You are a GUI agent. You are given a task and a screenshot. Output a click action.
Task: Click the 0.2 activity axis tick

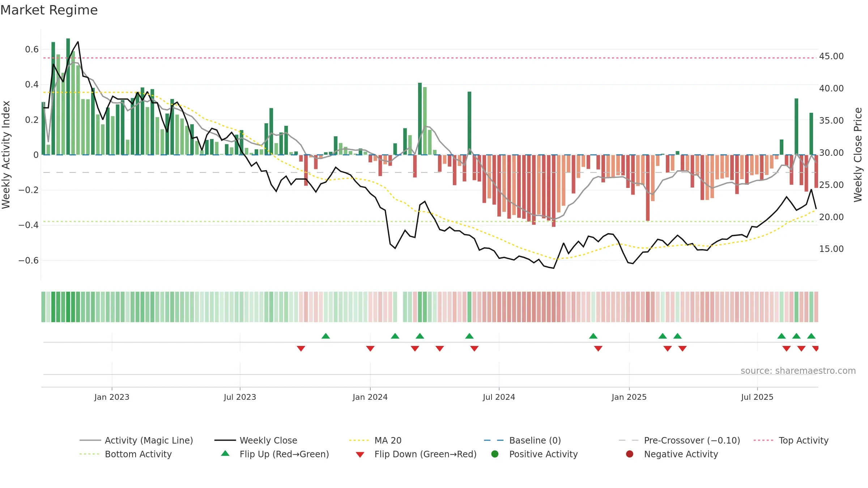(32, 120)
